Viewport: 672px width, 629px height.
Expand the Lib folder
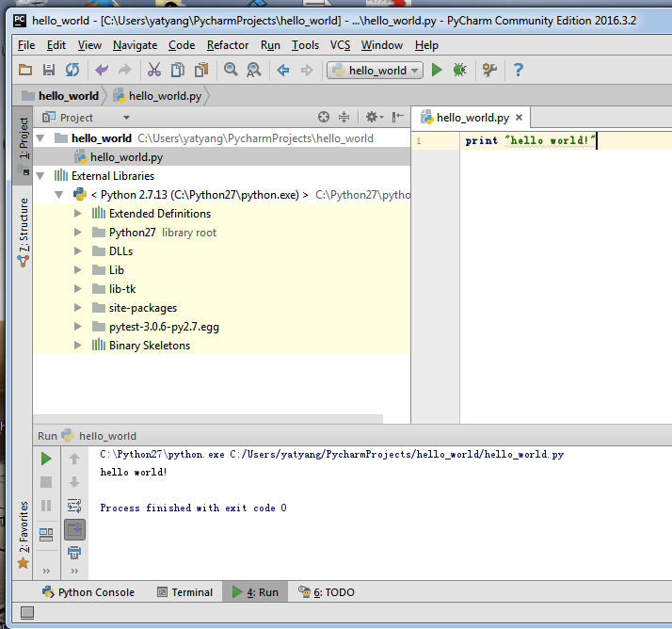[x=77, y=270]
